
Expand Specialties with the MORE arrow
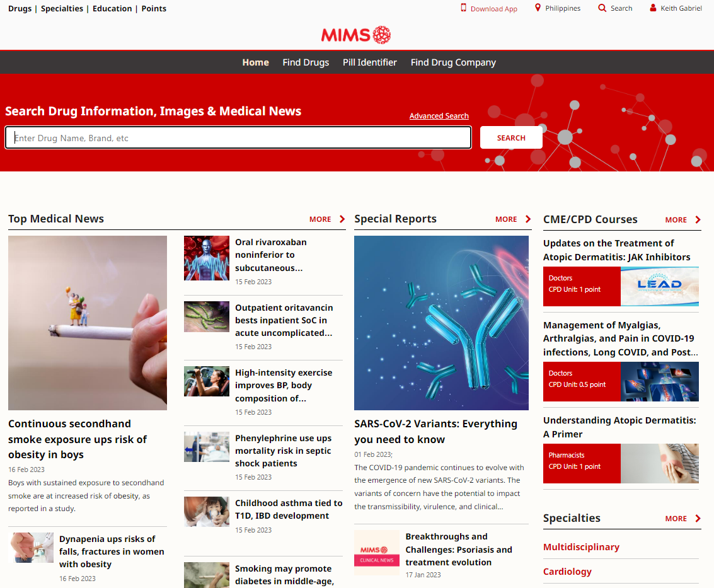(698, 519)
